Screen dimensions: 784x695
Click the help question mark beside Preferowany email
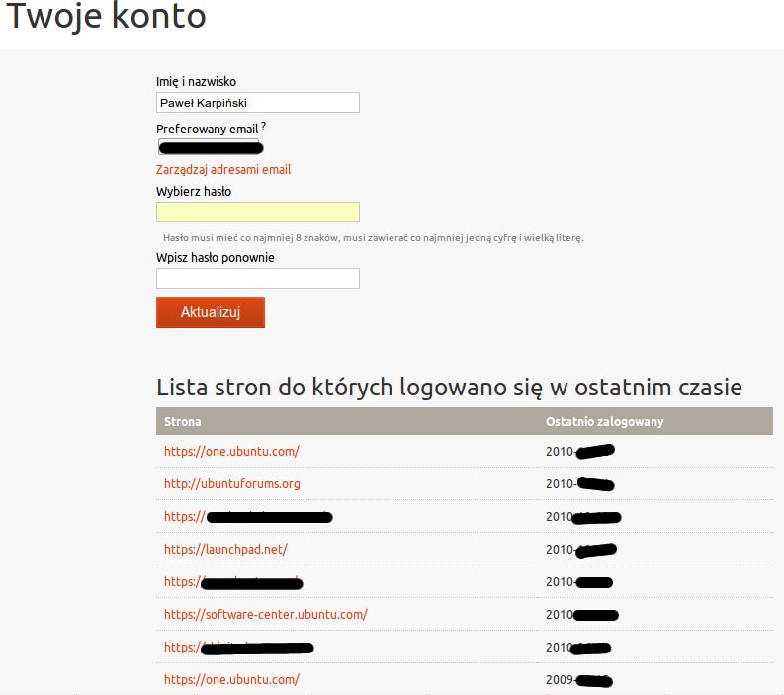pos(264,128)
